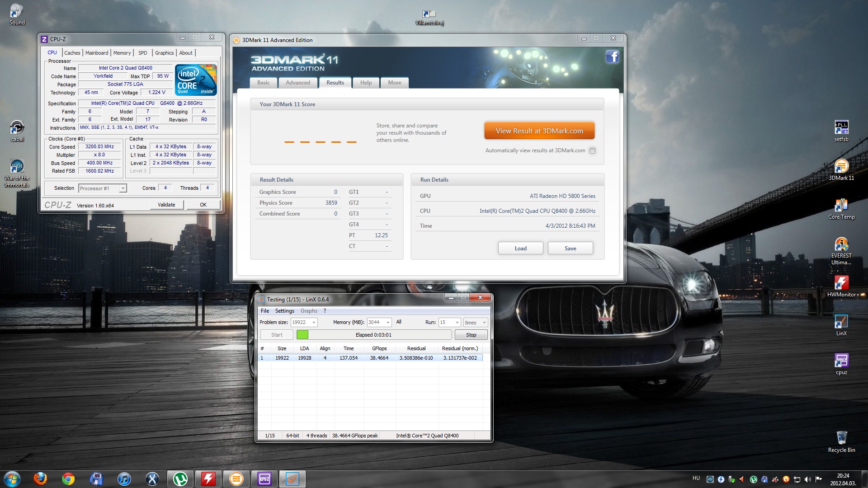Switch to the Basic tab in 3DMark 11

(x=263, y=83)
